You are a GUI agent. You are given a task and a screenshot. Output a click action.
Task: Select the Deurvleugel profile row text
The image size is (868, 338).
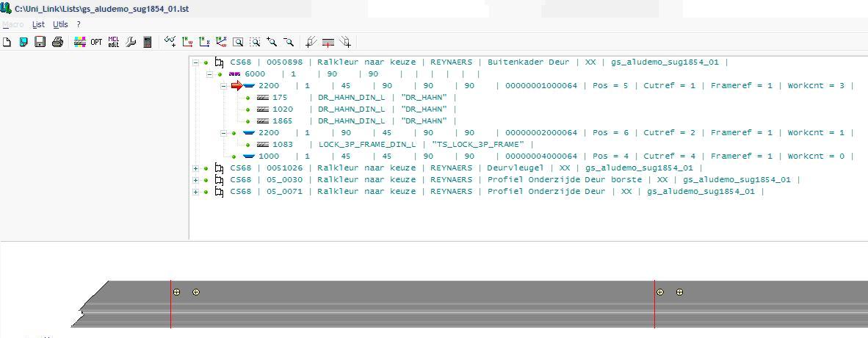[466, 168]
